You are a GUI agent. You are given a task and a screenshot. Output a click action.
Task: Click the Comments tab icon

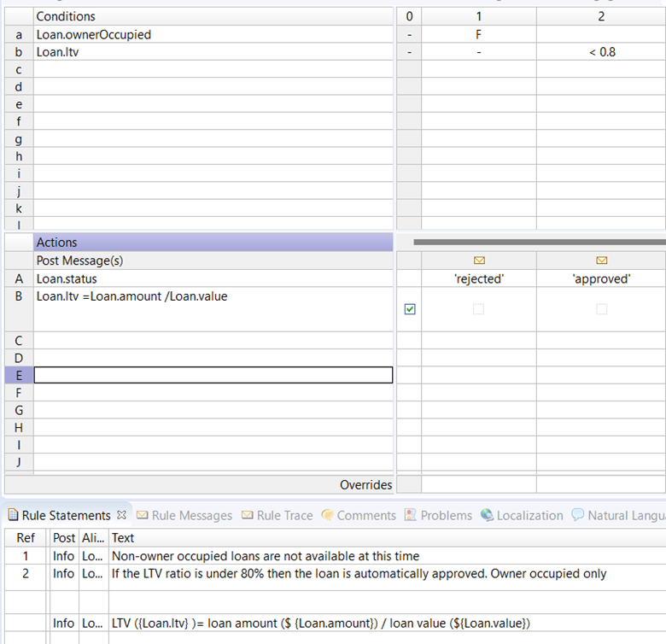click(327, 515)
